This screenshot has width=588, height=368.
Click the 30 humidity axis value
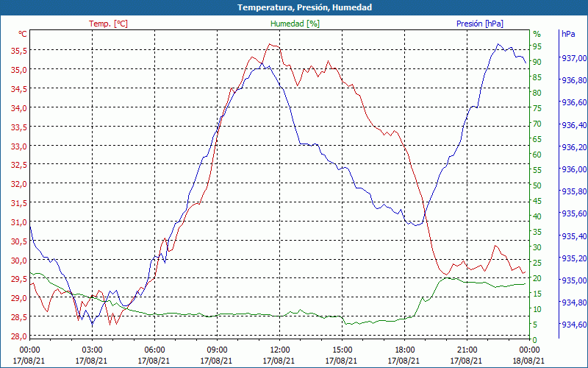537,247
